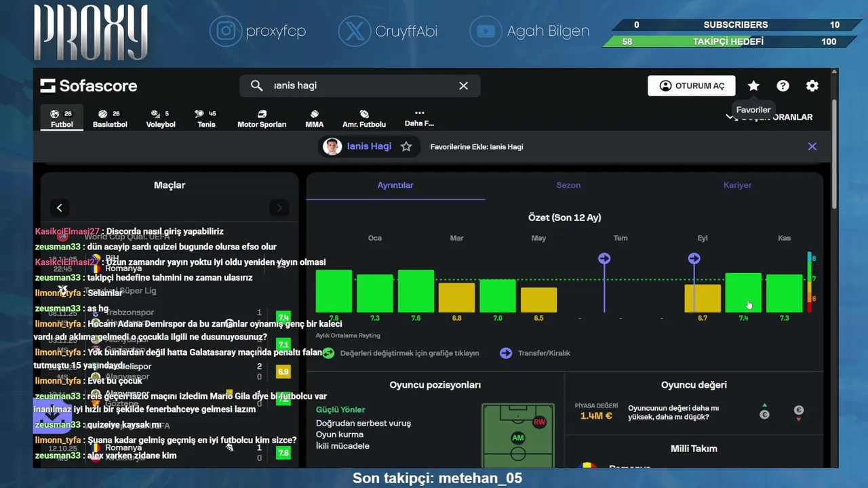Click the Milli Takım section heading
The image size is (868, 488).
(694, 449)
